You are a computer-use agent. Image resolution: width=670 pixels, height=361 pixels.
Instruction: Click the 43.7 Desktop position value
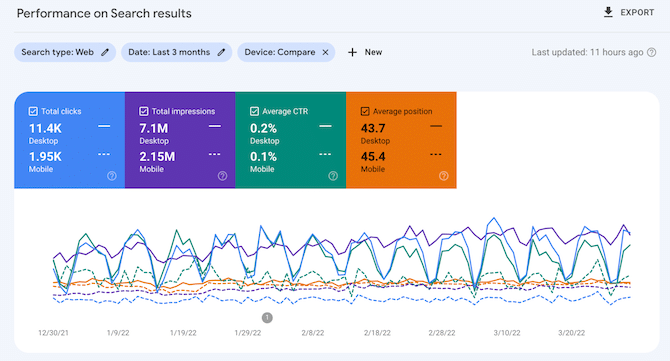click(x=373, y=128)
